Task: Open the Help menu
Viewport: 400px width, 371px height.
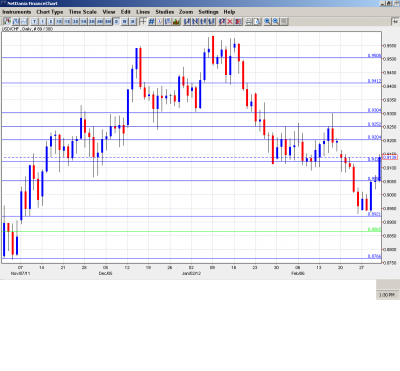Action: (229, 12)
